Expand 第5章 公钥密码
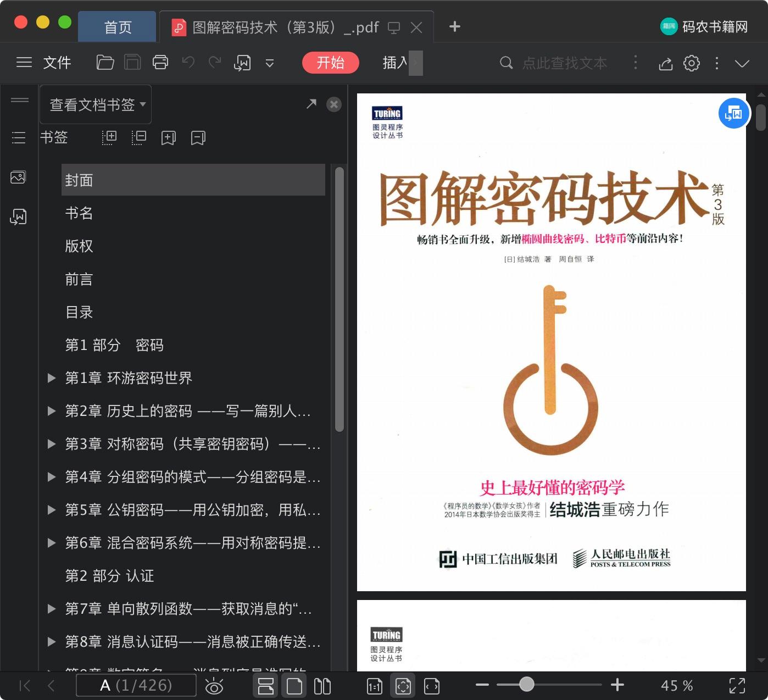This screenshot has height=700, width=768. [x=52, y=509]
